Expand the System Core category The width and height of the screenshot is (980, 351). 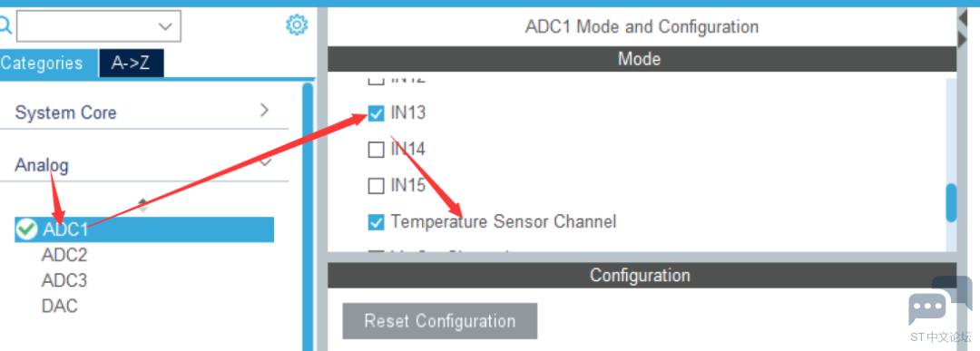point(144,112)
